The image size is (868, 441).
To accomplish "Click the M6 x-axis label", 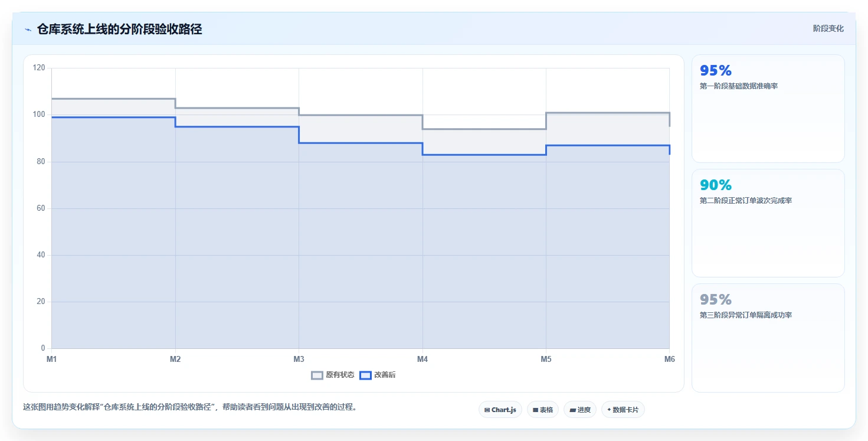I will point(670,359).
